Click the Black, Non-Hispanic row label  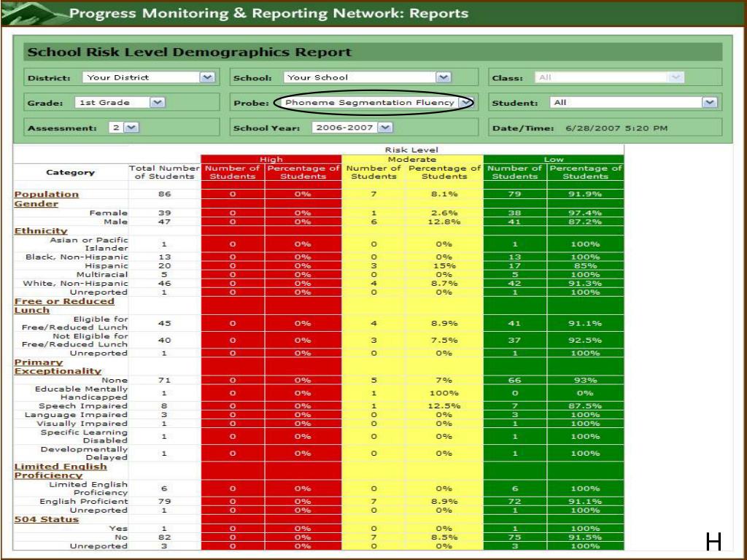(x=77, y=257)
